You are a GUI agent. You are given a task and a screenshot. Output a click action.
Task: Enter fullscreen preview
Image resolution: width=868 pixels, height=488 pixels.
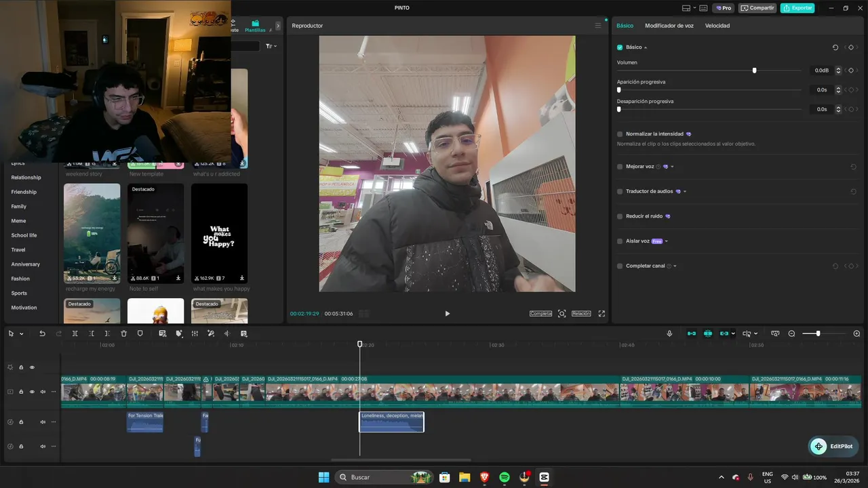click(601, 314)
